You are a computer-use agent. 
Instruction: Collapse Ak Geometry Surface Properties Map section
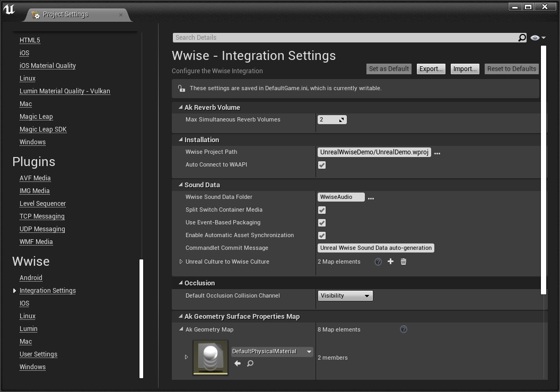[181, 316]
